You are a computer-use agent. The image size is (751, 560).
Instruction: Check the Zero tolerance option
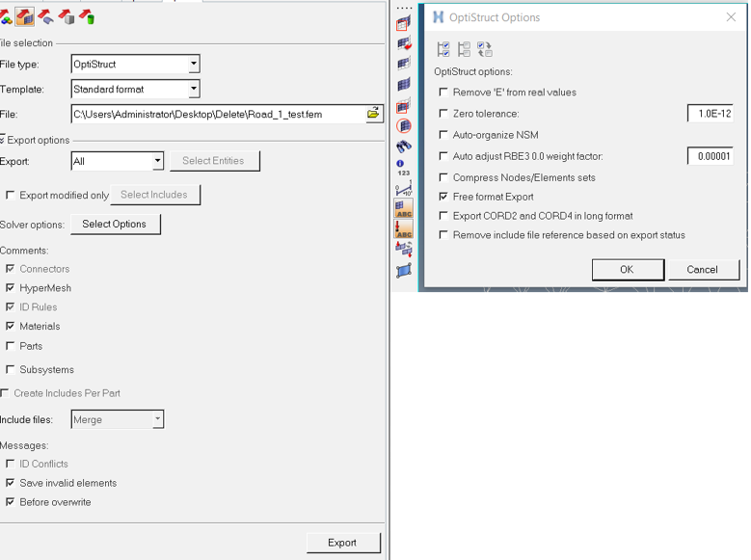443,113
